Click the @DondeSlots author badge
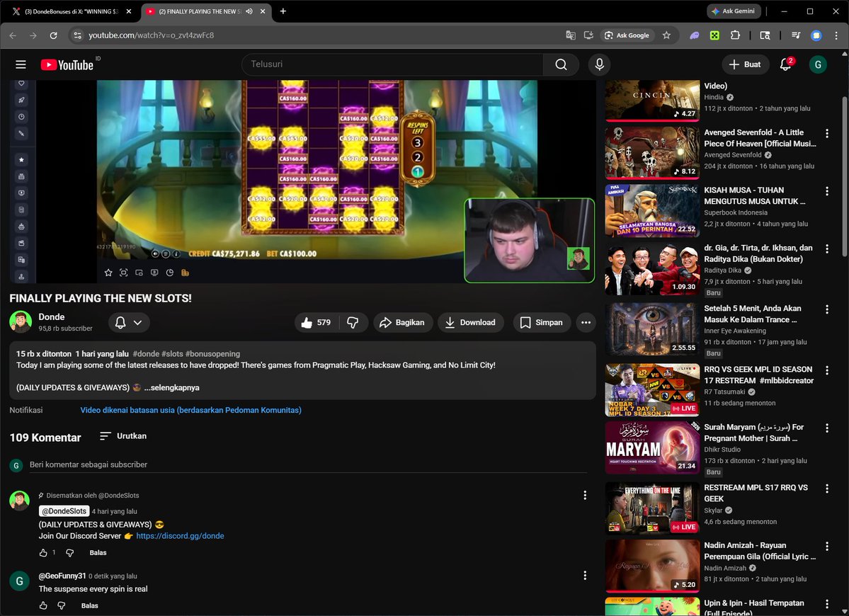849x616 pixels. [64, 511]
